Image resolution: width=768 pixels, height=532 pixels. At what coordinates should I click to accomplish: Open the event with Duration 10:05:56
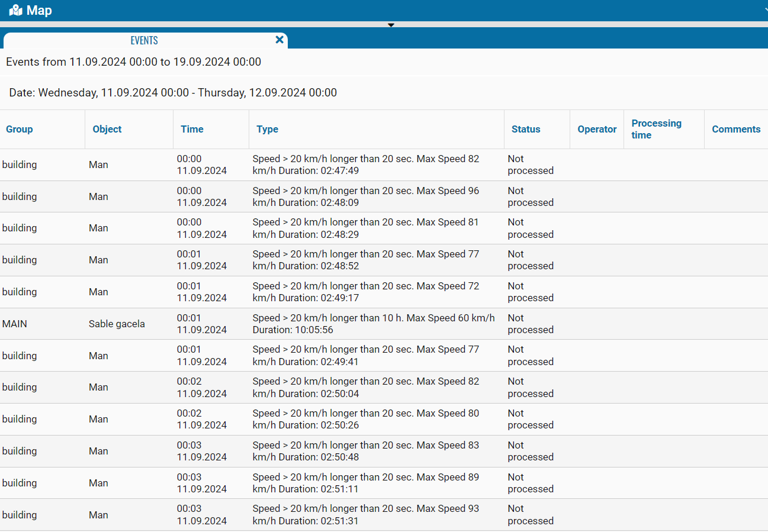pos(373,324)
